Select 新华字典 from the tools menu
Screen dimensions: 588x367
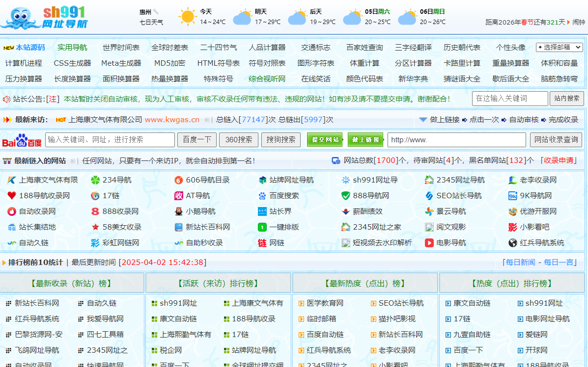click(x=413, y=79)
